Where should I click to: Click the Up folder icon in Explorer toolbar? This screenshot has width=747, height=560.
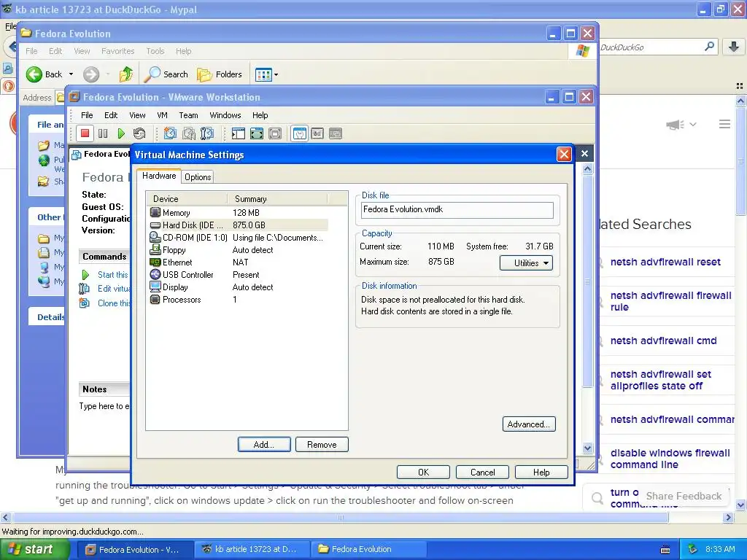(x=126, y=74)
